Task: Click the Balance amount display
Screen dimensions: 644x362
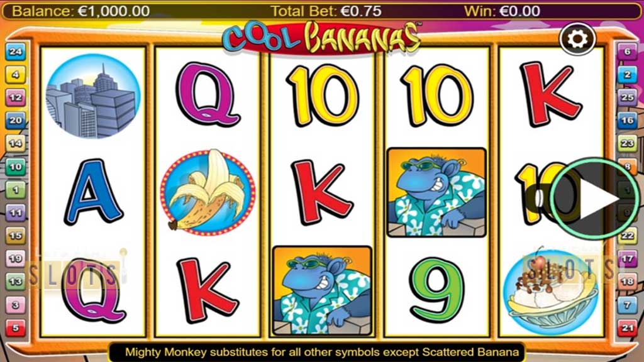Action: (81, 11)
